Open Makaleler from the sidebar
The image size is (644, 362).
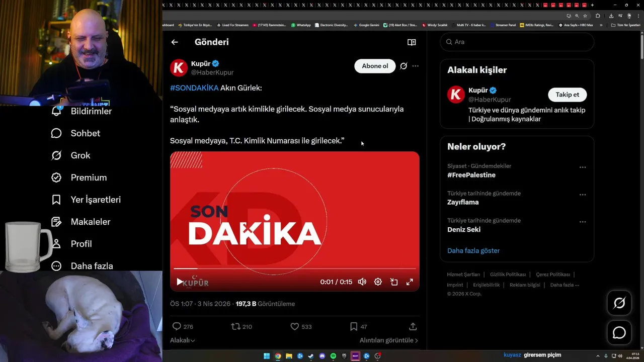pos(80,222)
